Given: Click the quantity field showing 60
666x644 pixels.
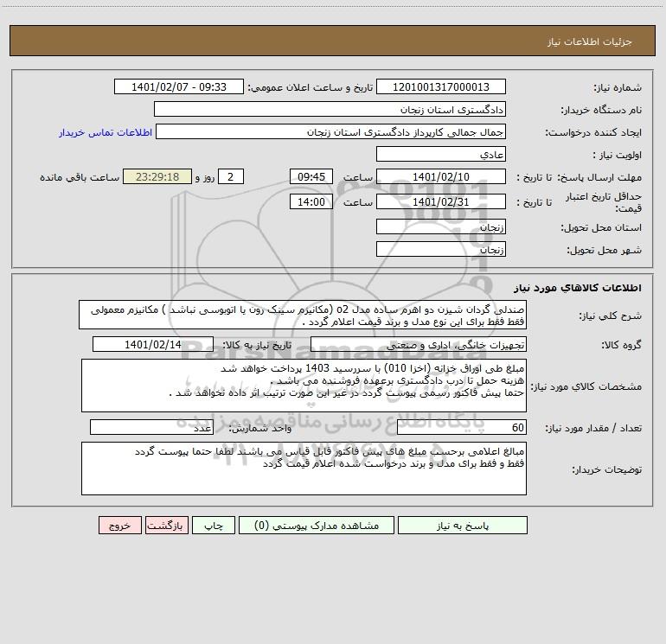Looking at the screenshot, I should [462, 428].
